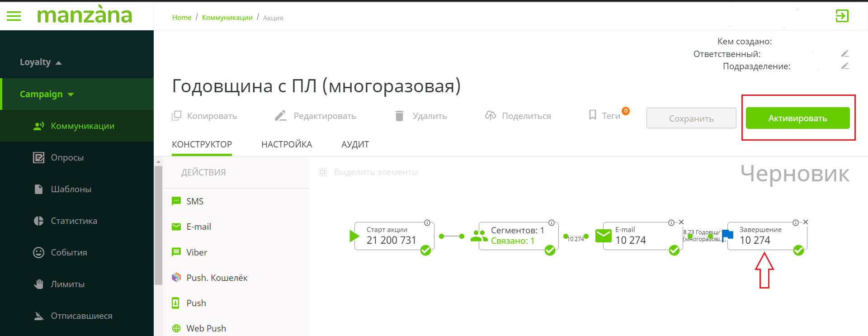
Task: Open the АУДИТ tab
Action: tap(355, 144)
